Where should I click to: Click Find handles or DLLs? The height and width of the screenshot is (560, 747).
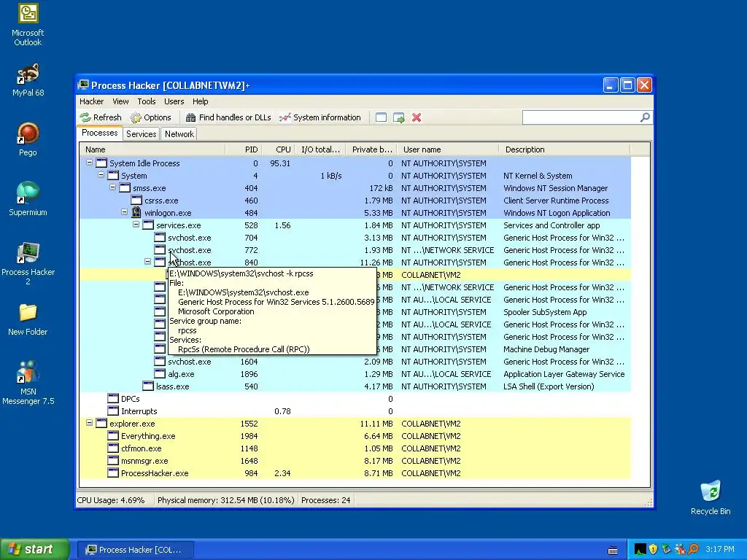[x=228, y=117]
